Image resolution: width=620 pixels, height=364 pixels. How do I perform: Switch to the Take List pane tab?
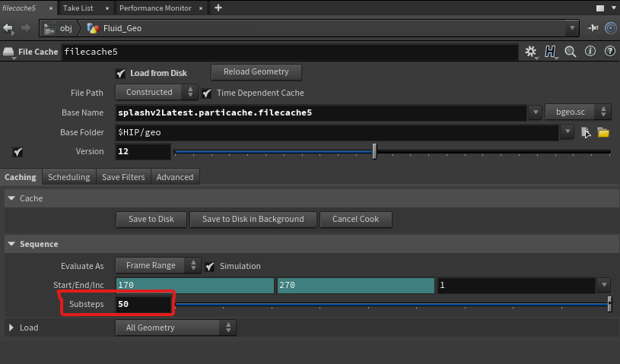click(x=78, y=8)
